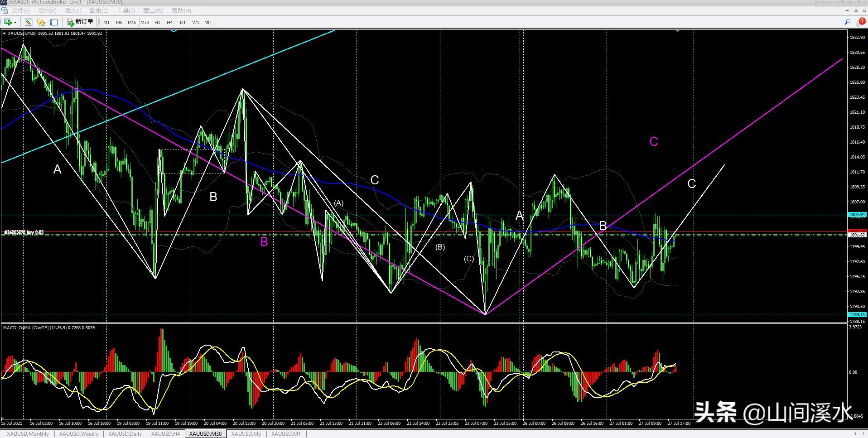
Task: Switch to the XAUUSD,M1 chart tab
Action: [285, 434]
